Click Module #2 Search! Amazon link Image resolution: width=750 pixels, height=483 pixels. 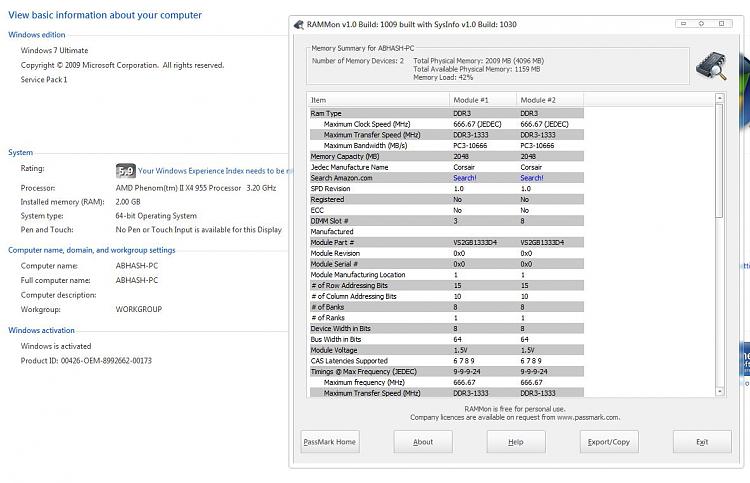pos(531,178)
